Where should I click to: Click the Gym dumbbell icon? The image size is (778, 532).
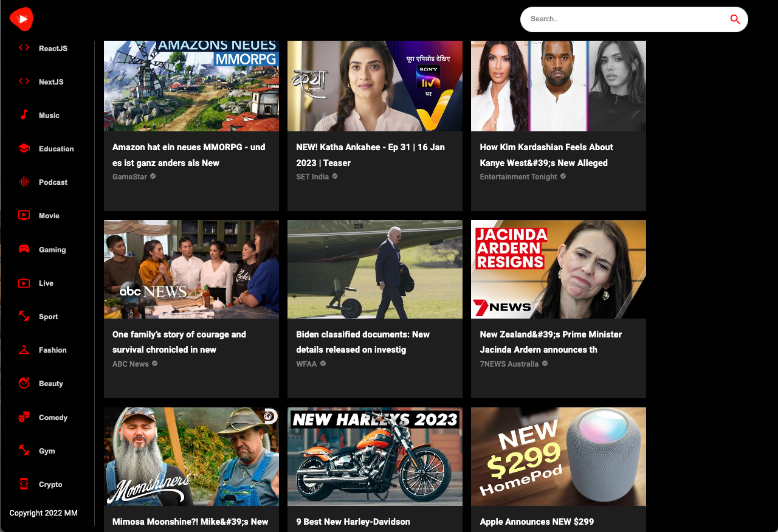tap(24, 451)
